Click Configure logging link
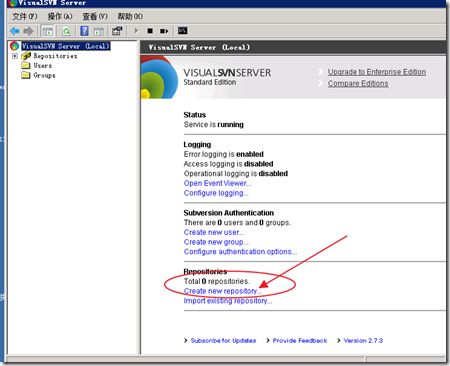This screenshot has height=366, width=450. point(216,193)
